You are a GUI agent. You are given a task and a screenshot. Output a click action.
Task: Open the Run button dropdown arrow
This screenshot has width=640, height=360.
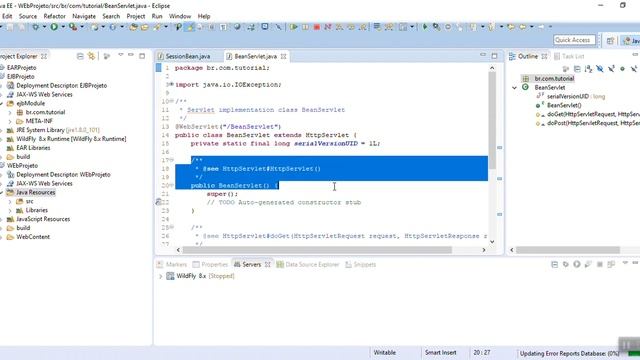[x=63, y=27]
